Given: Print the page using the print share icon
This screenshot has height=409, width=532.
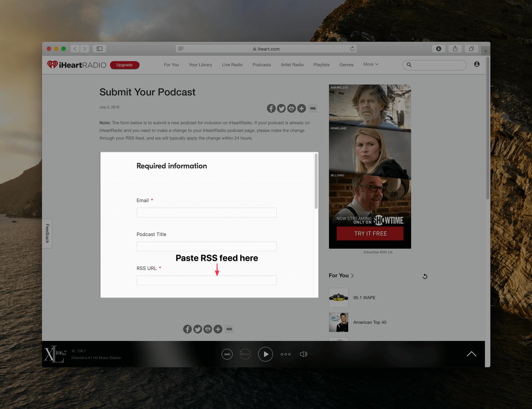Looking at the screenshot, I should (291, 108).
